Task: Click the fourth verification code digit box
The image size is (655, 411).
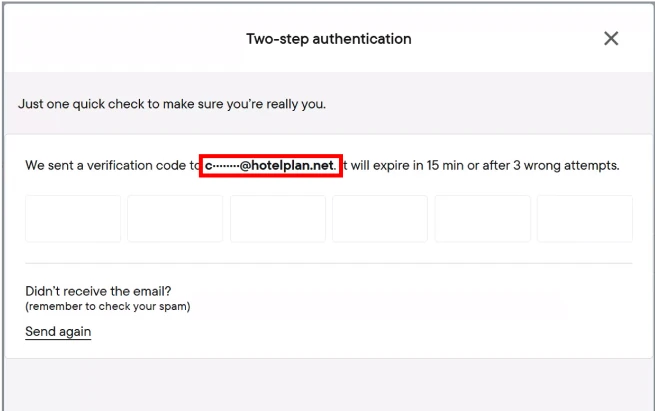Action: [380, 219]
